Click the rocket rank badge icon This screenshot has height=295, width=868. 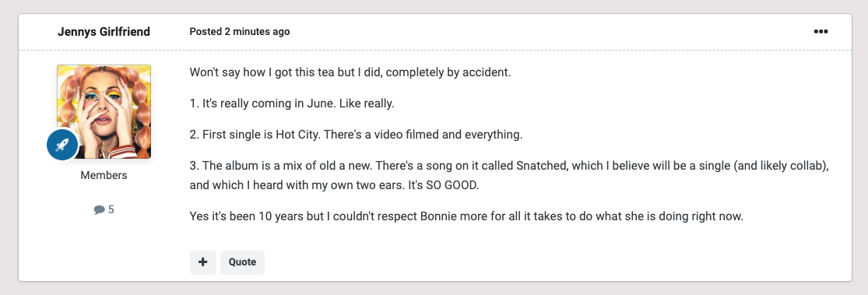tap(62, 145)
